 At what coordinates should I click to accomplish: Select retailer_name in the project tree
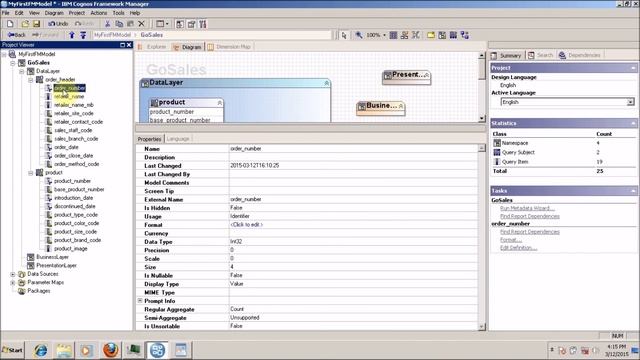(x=69, y=96)
